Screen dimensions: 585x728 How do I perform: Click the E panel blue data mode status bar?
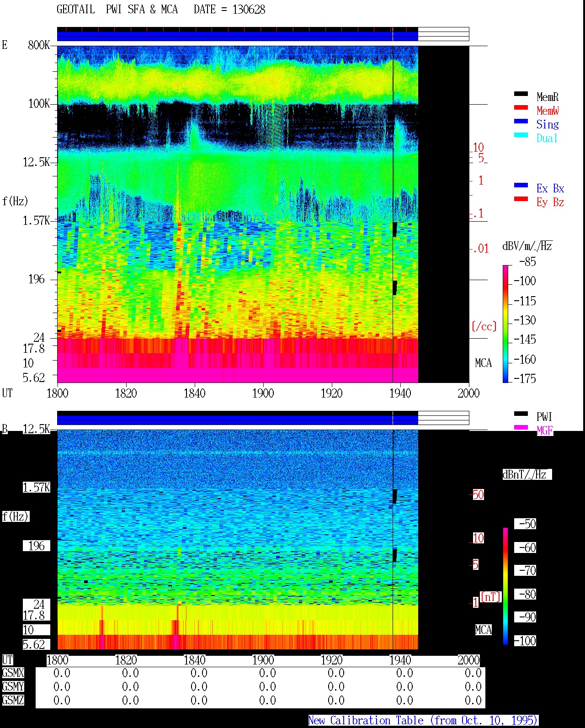pos(238,36)
